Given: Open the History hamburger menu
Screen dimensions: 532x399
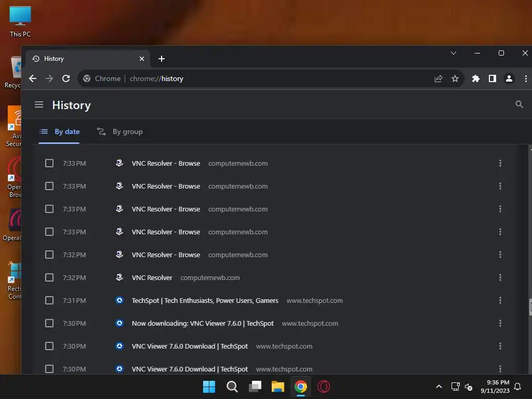Looking at the screenshot, I should point(39,104).
